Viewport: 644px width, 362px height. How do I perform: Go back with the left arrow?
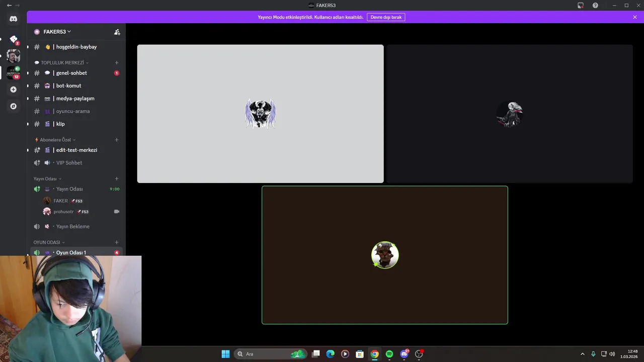(x=9, y=5)
